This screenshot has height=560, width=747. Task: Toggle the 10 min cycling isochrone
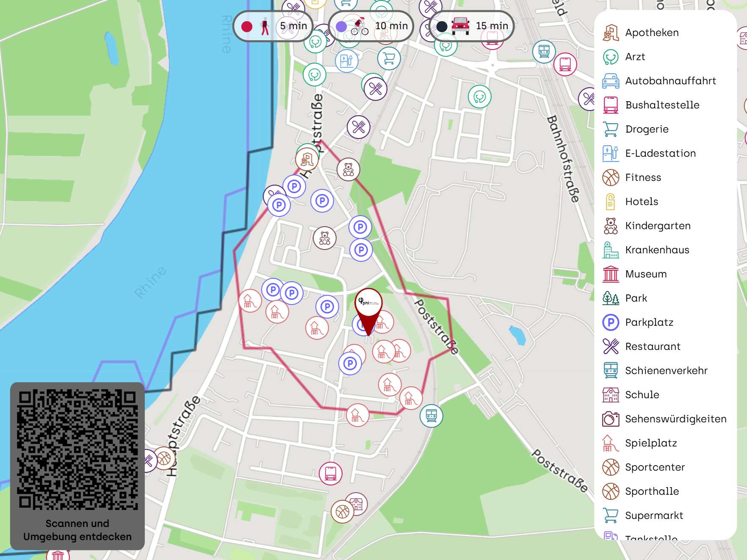(x=371, y=26)
